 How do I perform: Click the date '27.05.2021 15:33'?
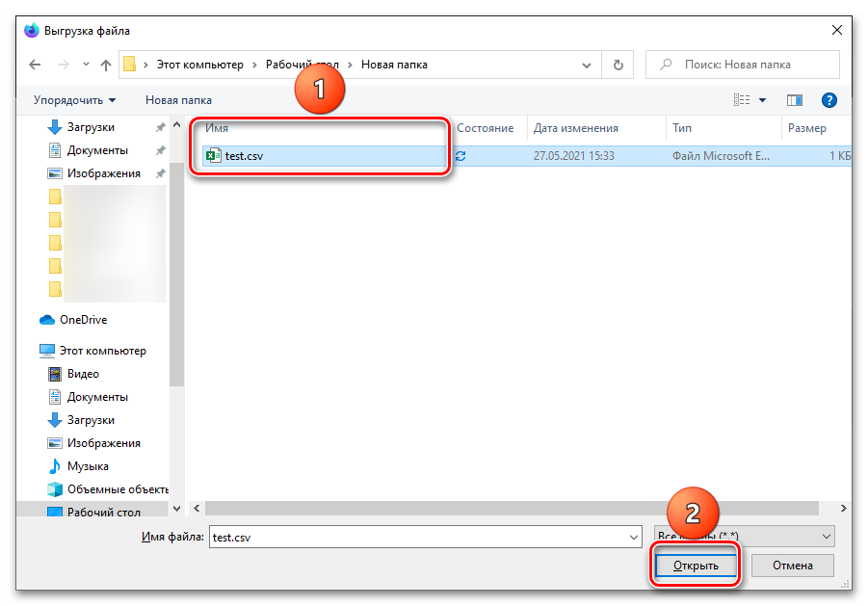[573, 156]
